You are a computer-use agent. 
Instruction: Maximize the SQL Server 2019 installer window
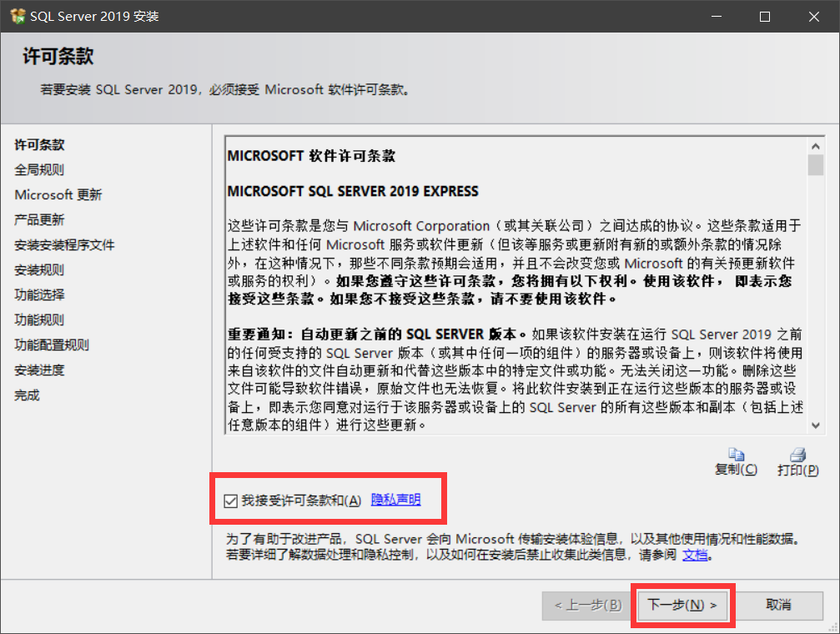click(765, 16)
